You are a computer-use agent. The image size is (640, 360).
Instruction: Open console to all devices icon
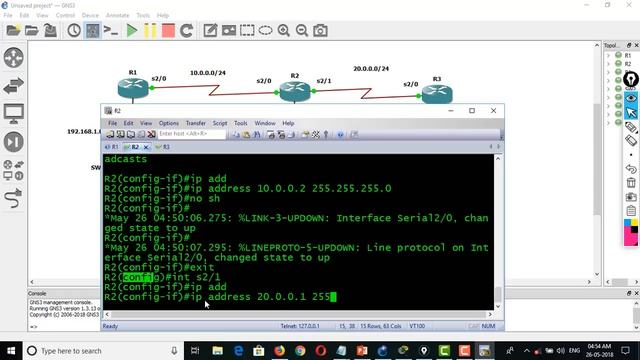coord(111,31)
